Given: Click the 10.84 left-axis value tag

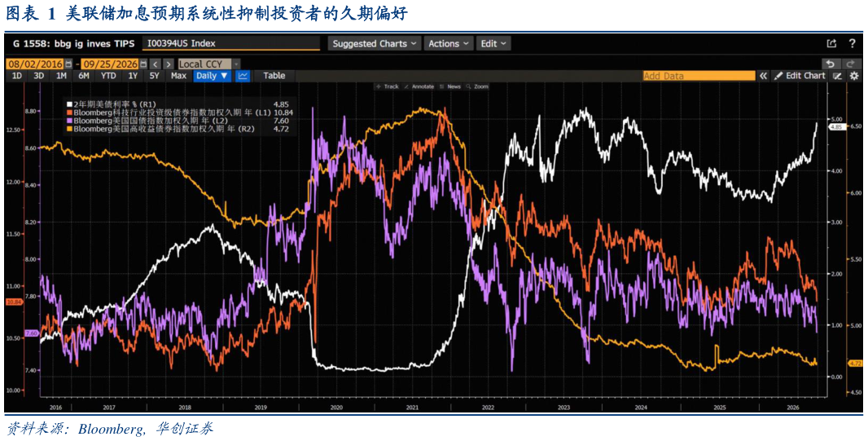Looking at the screenshot, I should tap(13, 302).
